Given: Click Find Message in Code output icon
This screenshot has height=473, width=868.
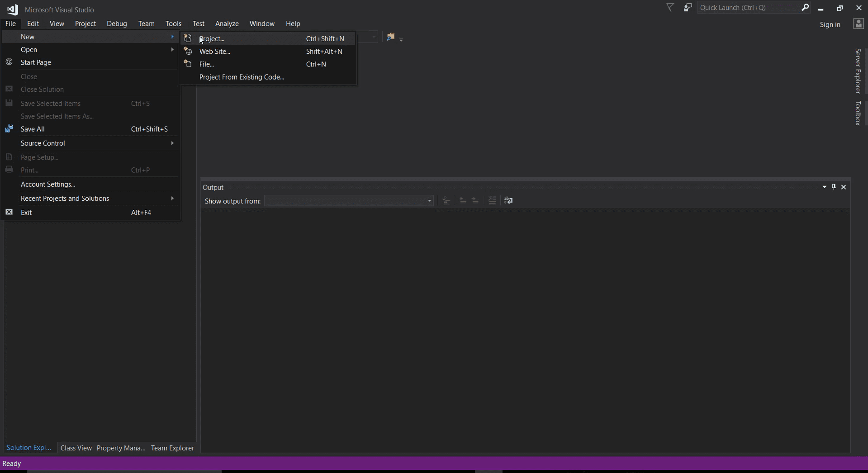Looking at the screenshot, I should 446,200.
